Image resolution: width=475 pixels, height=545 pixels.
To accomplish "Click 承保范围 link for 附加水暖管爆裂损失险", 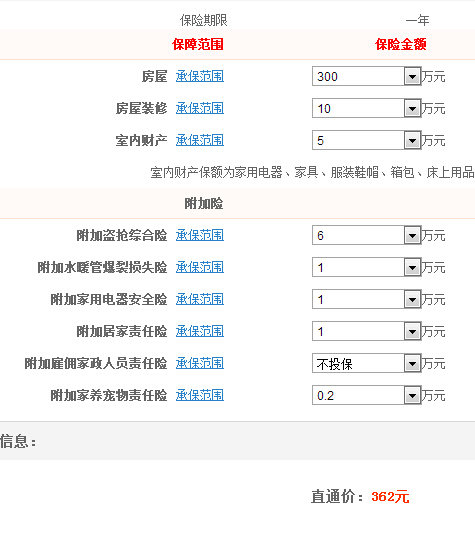I will click(x=200, y=267).
